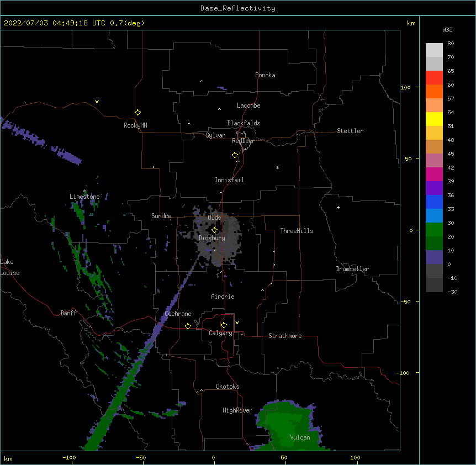Viewport: 476px width, 465px height.
Task: Select the yellow diamond between Olds and Didsbury
Action: click(214, 230)
